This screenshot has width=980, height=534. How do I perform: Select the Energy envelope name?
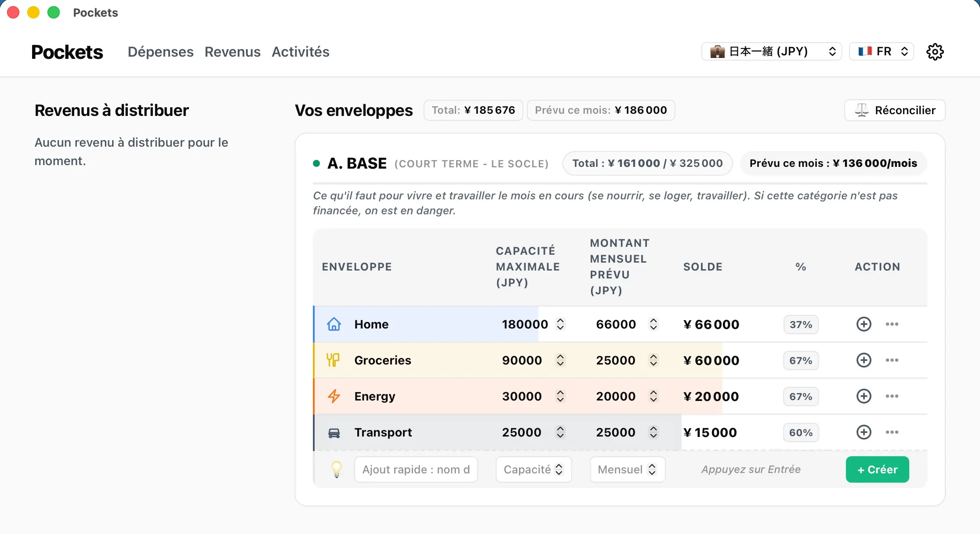pos(375,396)
